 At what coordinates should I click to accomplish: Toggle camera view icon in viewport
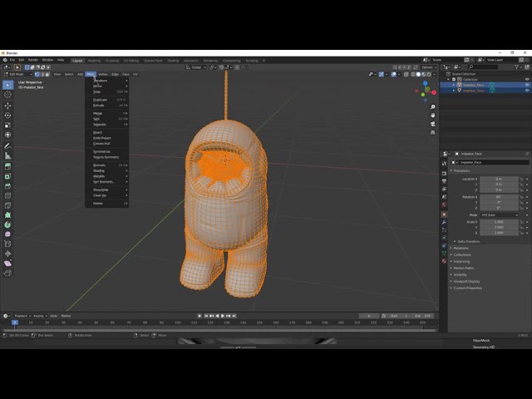(x=432, y=124)
